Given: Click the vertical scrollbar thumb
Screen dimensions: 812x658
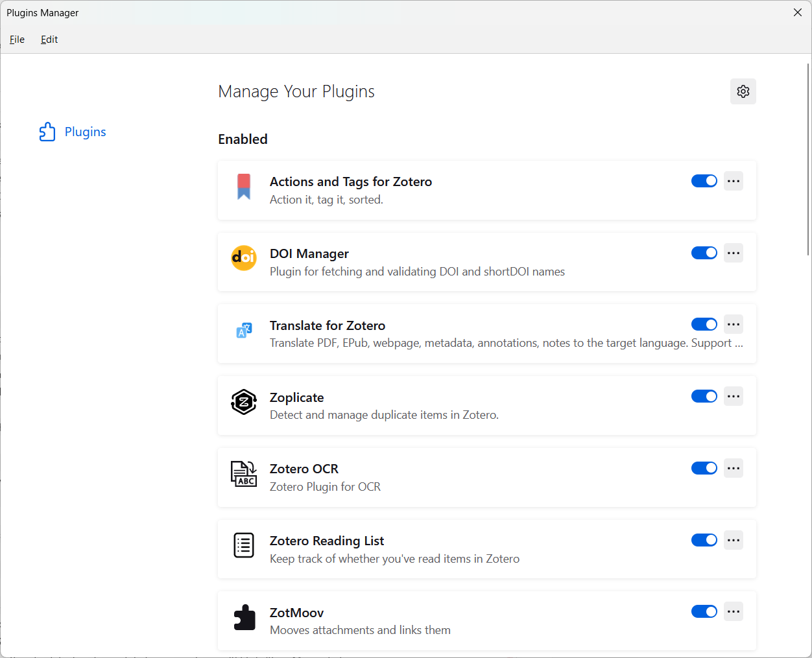Looking at the screenshot, I should [808, 159].
